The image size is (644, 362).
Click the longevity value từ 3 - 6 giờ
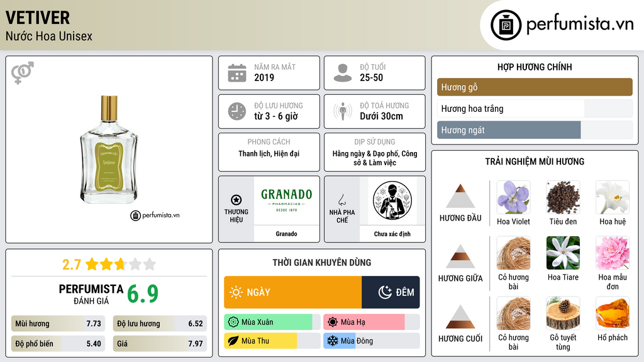276,116
